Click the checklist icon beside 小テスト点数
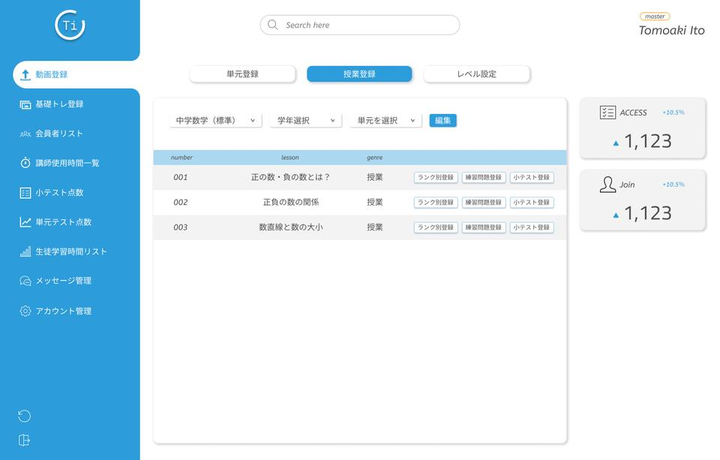Screen dimensions: 720x460 tap(25, 193)
